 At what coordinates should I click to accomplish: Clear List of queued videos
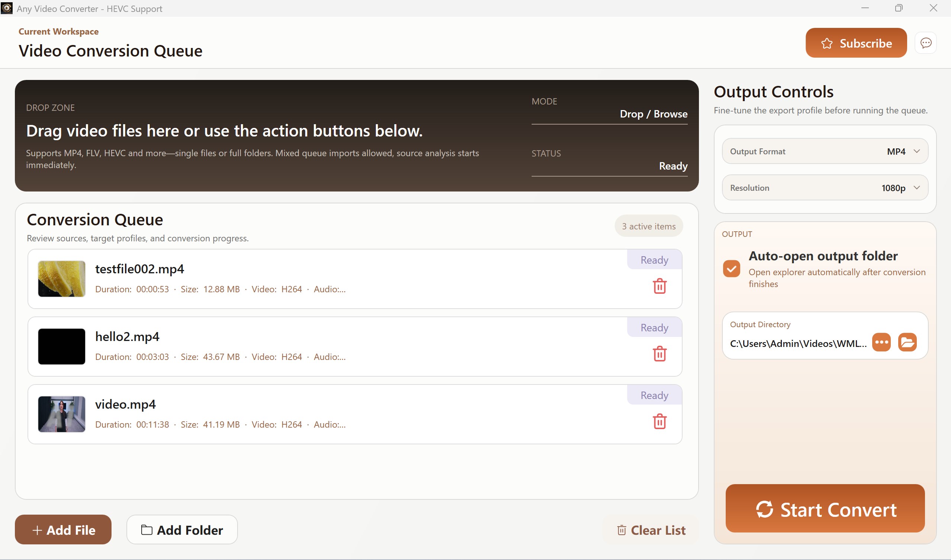(x=651, y=530)
